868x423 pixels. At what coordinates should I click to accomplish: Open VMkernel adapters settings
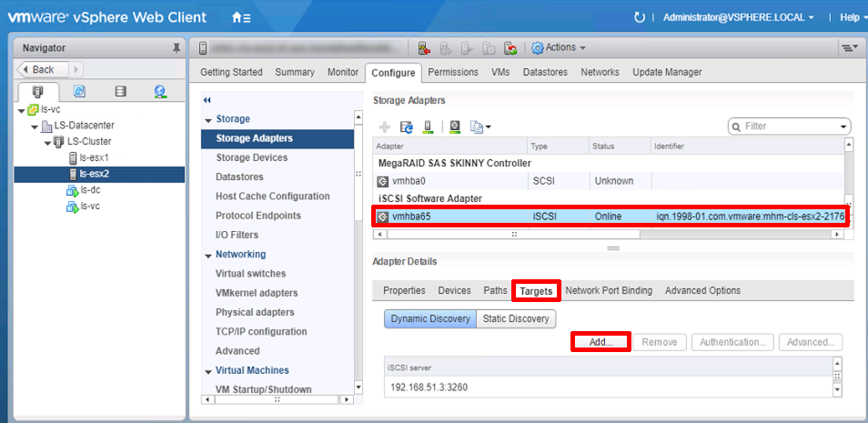tap(257, 293)
